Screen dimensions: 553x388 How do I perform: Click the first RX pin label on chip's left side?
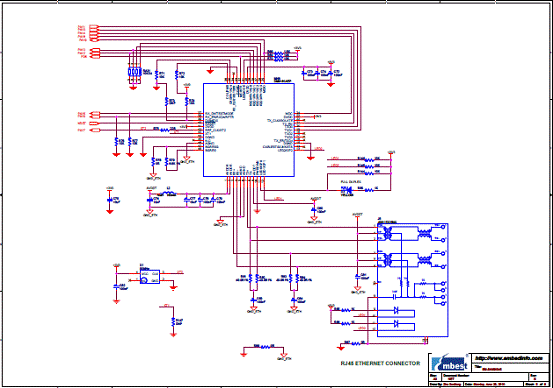pos(219,114)
